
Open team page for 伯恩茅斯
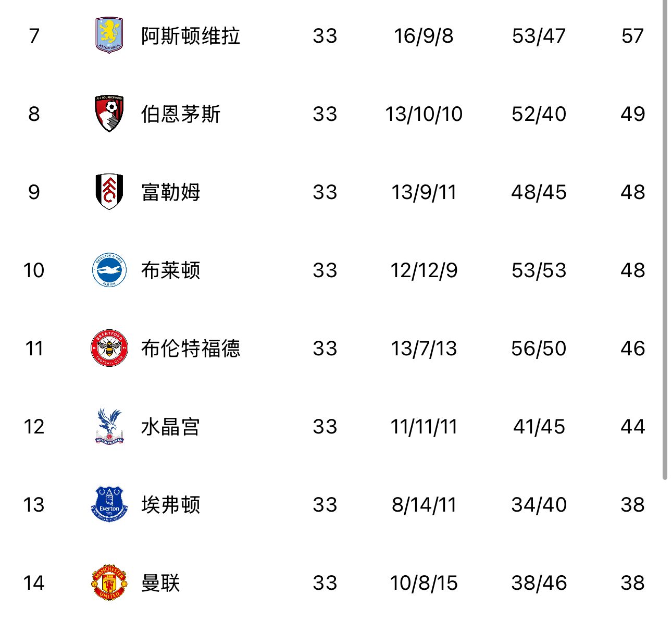tap(181, 114)
